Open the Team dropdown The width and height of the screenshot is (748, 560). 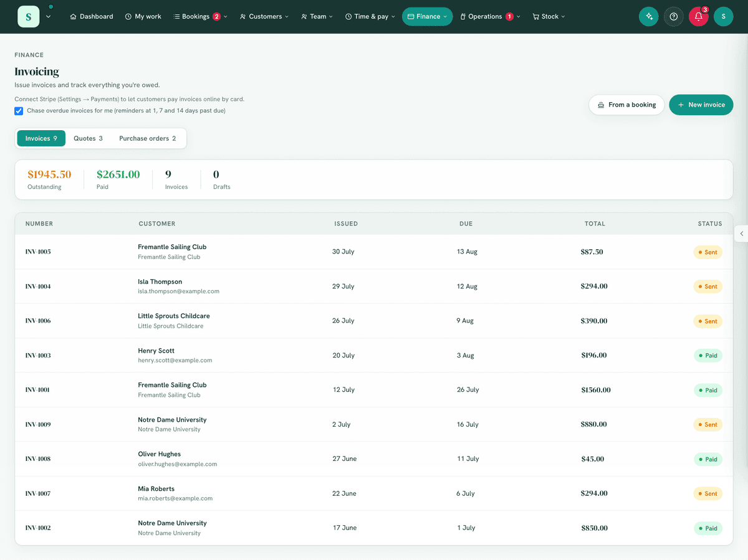[x=317, y=17]
